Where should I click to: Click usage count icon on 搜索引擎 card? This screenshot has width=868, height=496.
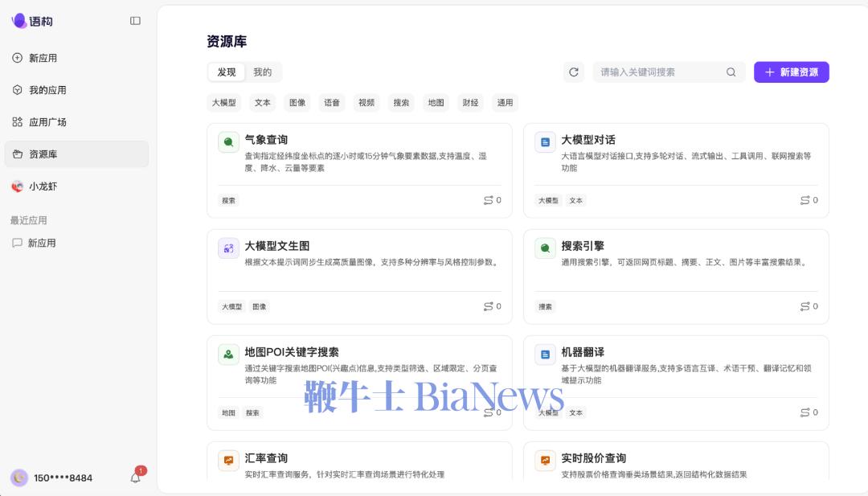coord(805,306)
